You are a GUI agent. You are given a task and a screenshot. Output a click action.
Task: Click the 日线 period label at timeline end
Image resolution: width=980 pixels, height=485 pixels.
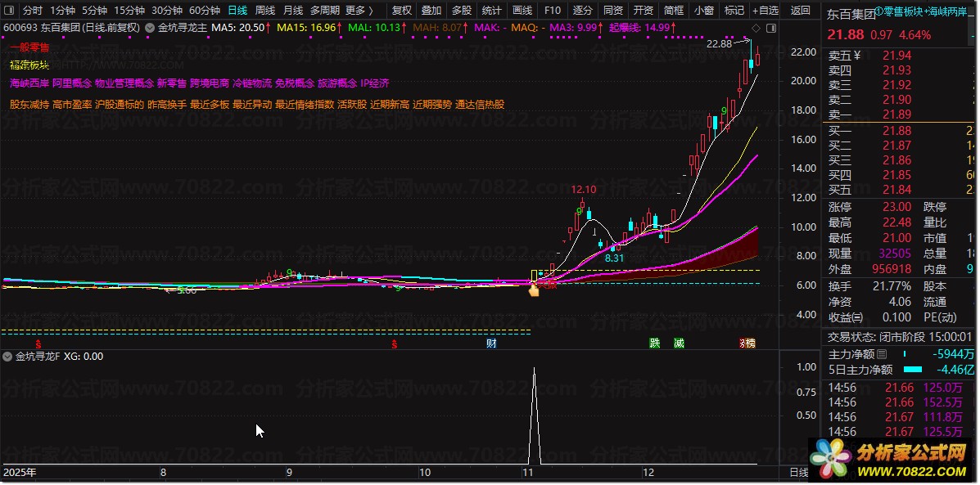tap(799, 473)
